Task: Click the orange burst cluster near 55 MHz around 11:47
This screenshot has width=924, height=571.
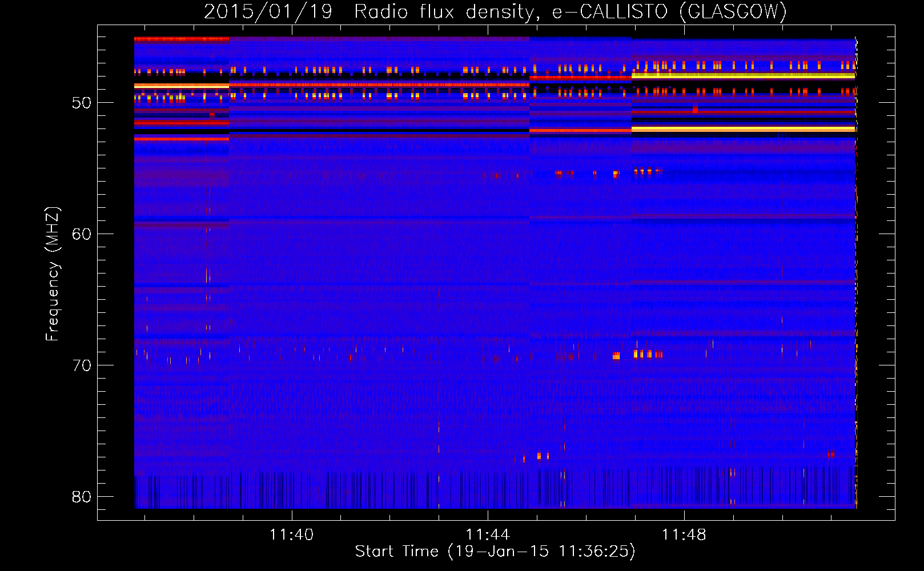Action: pos(646,171)
